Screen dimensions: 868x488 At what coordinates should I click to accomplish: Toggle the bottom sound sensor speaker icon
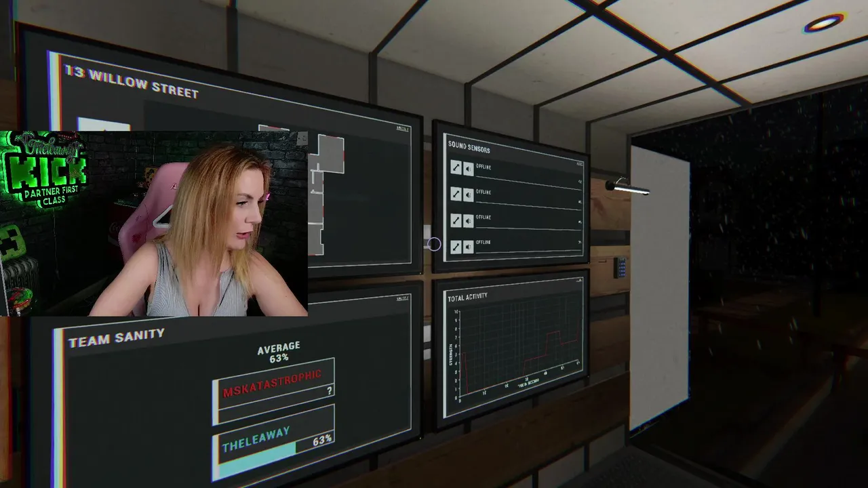(x=468, y=247)
